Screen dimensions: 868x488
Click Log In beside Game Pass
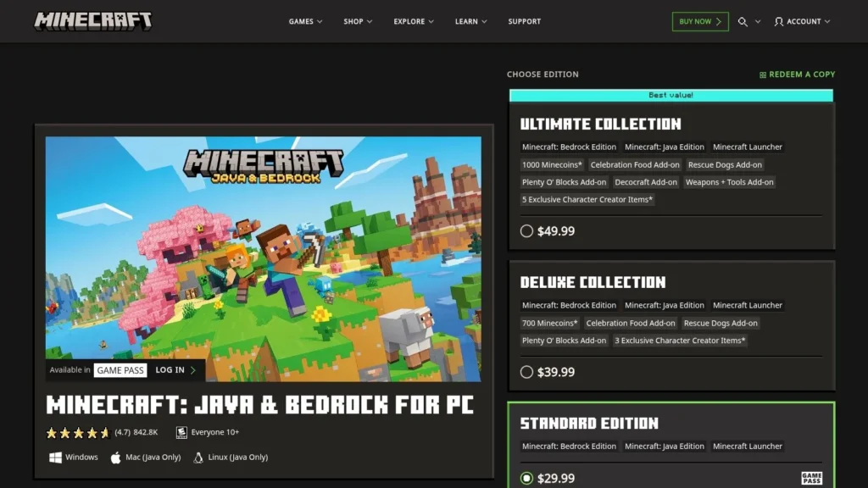pos(175,370)
